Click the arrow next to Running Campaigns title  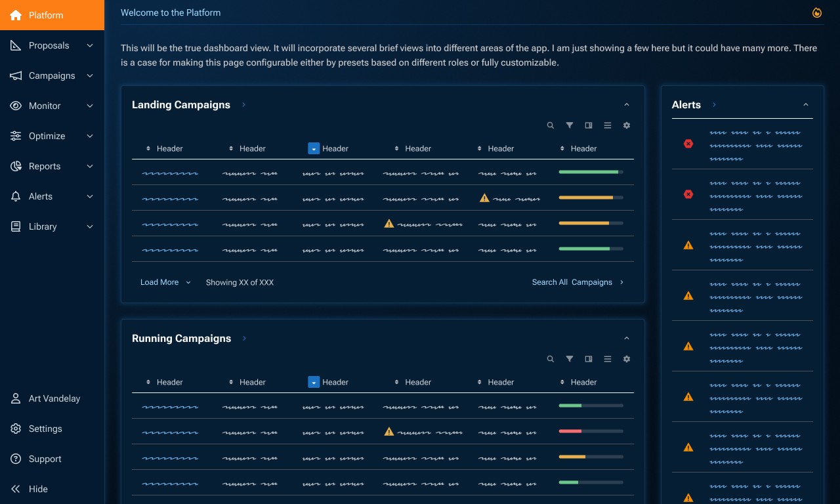point(244,339)
